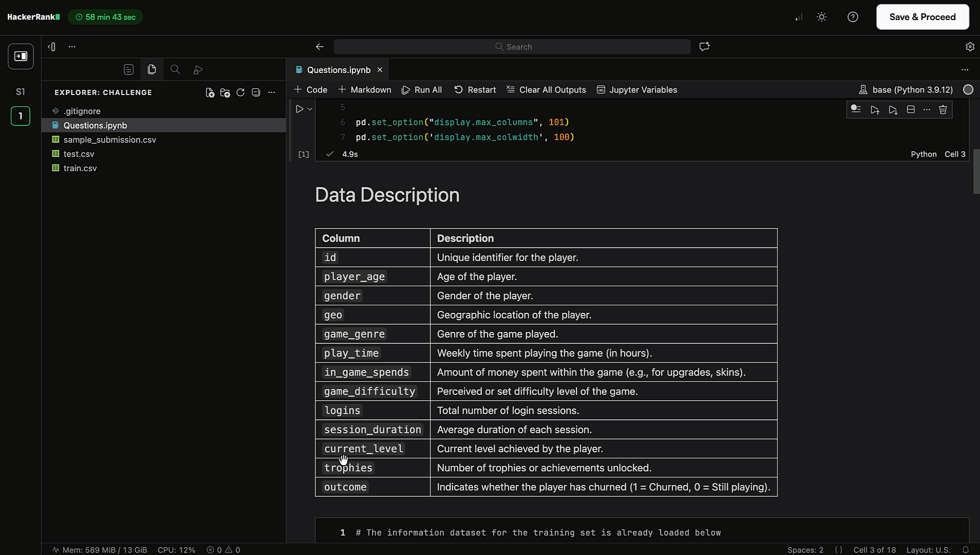Open the usage stats bar chart icon
980x555 pixels.
tap(798, 17)
